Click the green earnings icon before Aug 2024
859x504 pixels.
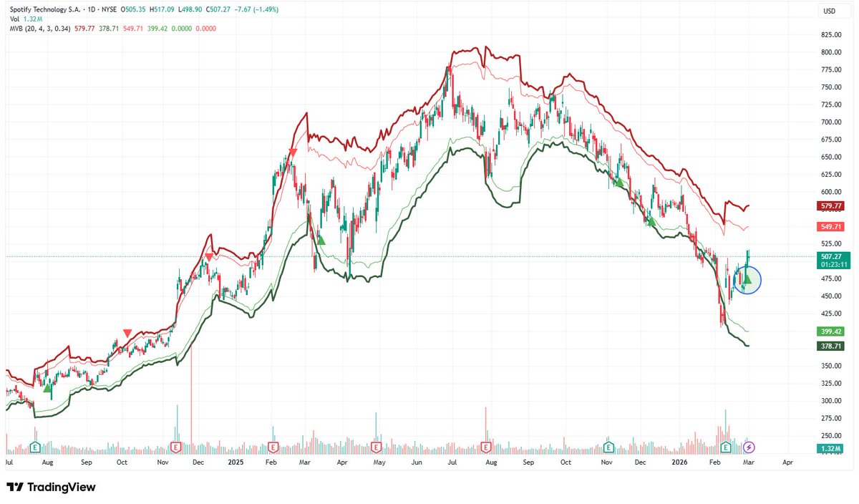(36, 447)
